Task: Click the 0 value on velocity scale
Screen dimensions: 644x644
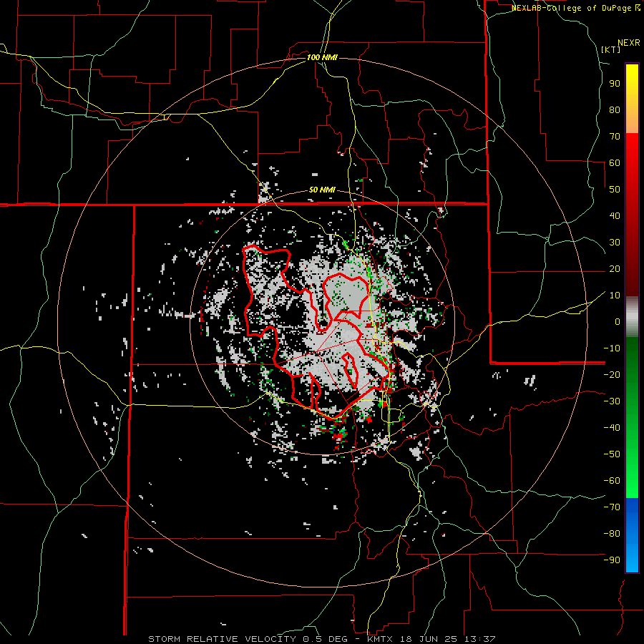Action: (618, 322)
